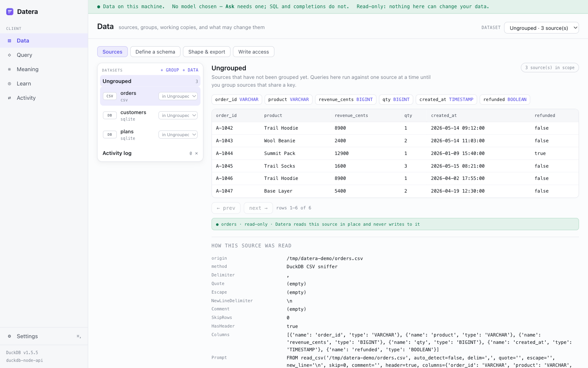Select the 12900 revenue cell

coord(342,153)
